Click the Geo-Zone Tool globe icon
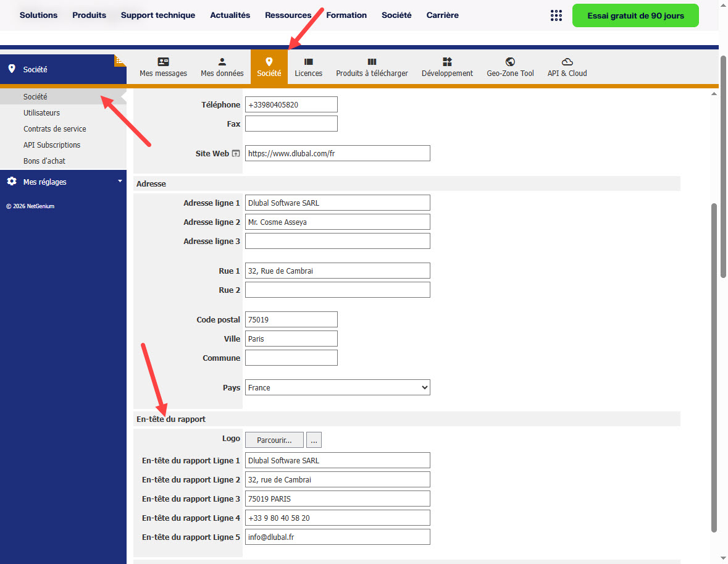 tap(510, 61)
